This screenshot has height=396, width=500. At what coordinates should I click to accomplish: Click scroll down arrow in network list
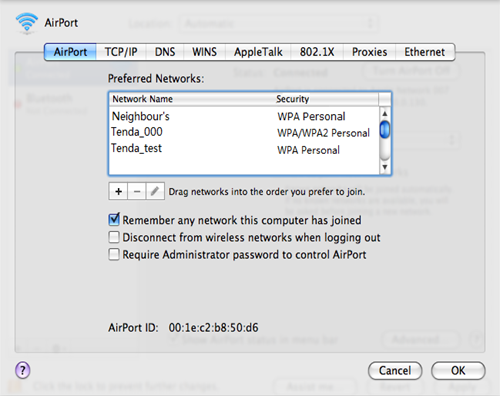point(385,167)
